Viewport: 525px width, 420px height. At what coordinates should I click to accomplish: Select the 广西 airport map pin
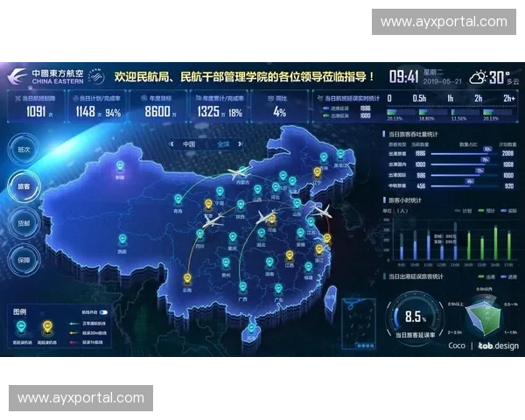click(242, 287)
